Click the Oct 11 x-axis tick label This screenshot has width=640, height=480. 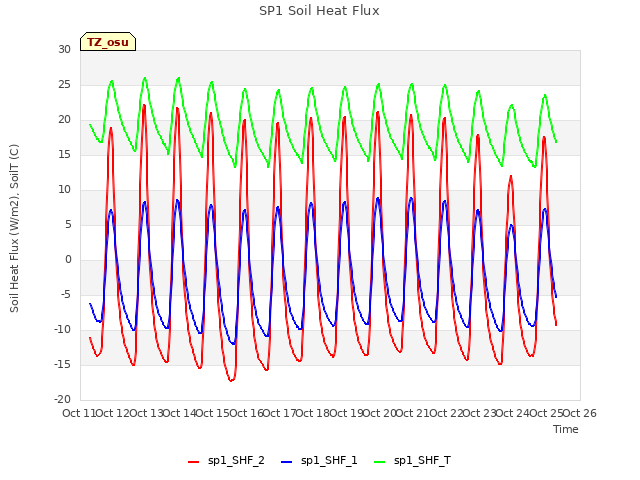(x=79, y=413)
